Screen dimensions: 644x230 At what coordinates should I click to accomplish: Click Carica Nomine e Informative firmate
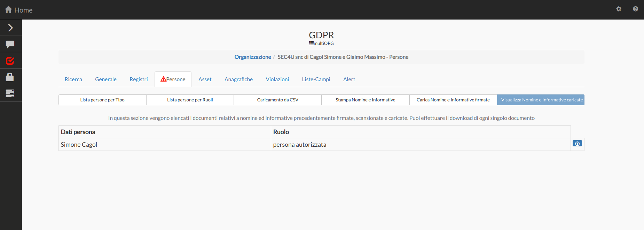coord(453,100)
